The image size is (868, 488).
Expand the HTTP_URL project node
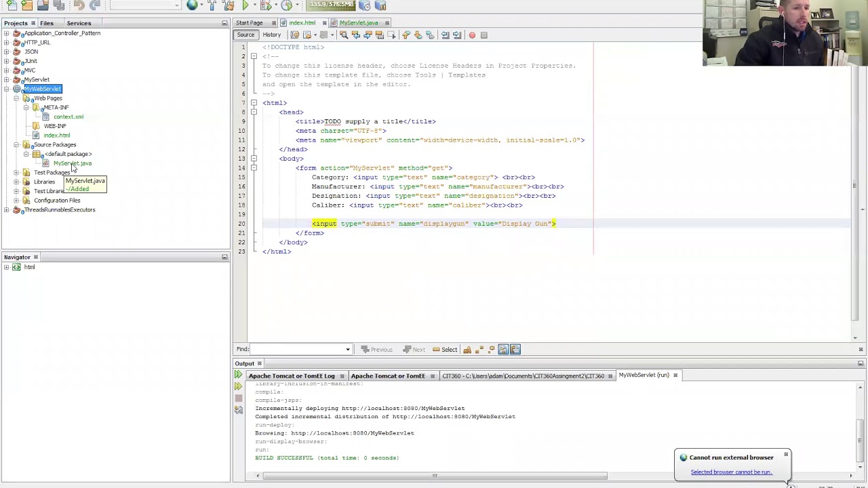(6, 43)
